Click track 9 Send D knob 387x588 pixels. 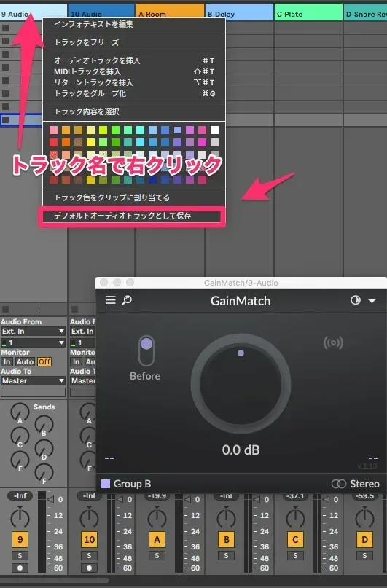pyautogui.click(x=44, y=449)
